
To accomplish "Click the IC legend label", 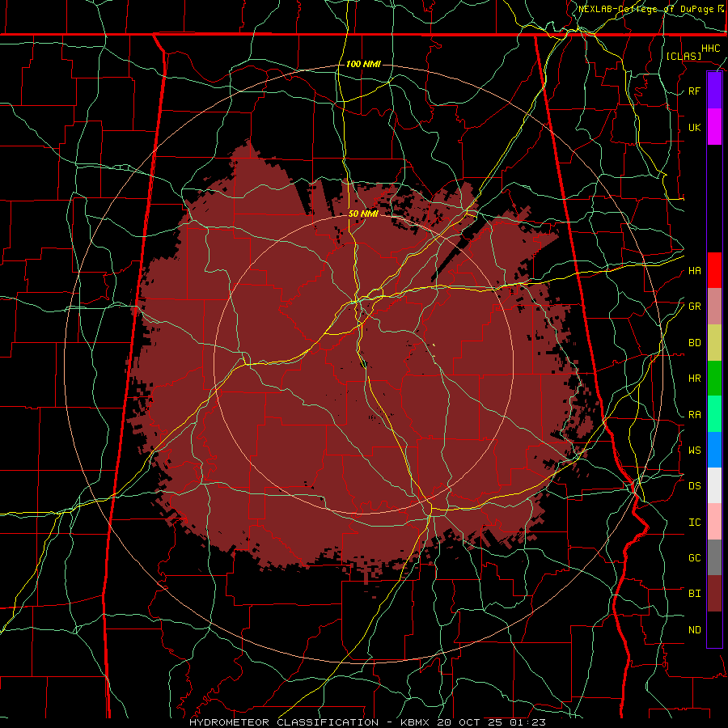I will [695, 523].
